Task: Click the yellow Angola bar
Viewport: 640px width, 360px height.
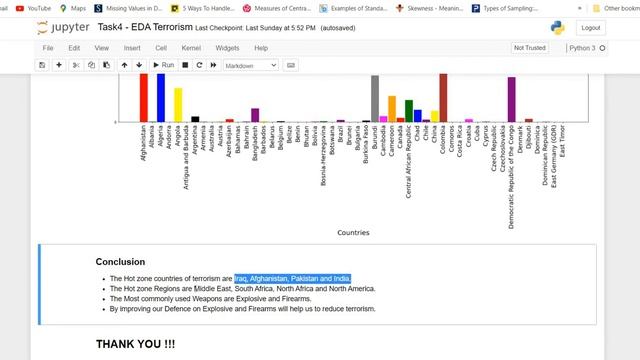Action: click(x=178, y=105)
